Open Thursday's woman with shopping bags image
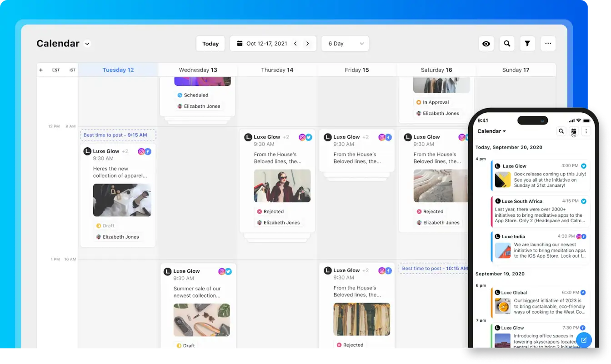 (x=282, y=186)
